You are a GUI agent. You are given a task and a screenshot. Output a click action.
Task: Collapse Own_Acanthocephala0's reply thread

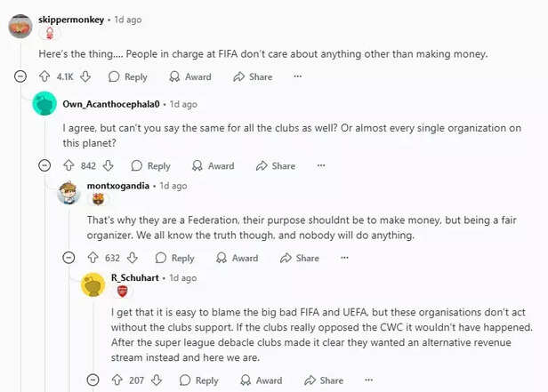44,165
